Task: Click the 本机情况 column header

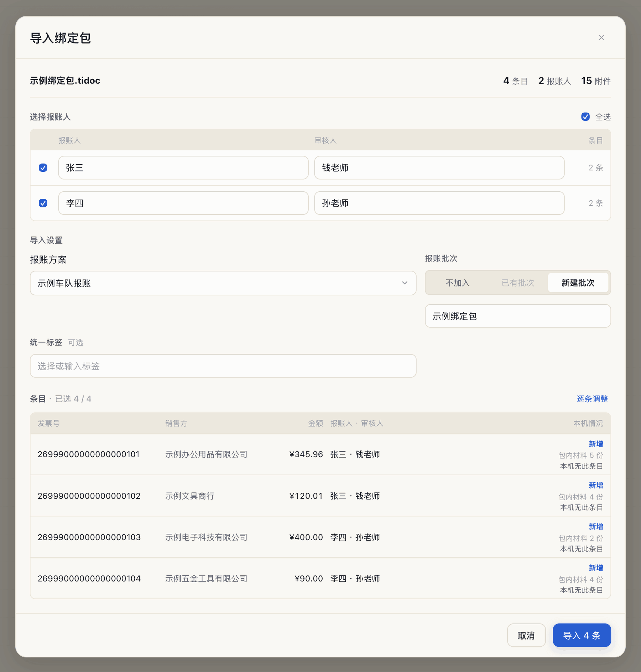Action: click(x=588, y=423)
